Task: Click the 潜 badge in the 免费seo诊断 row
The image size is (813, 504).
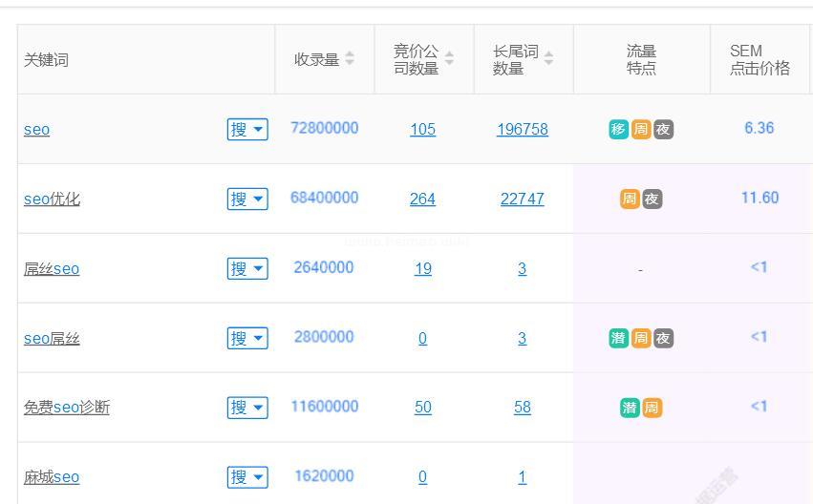Action: (630, 408)
